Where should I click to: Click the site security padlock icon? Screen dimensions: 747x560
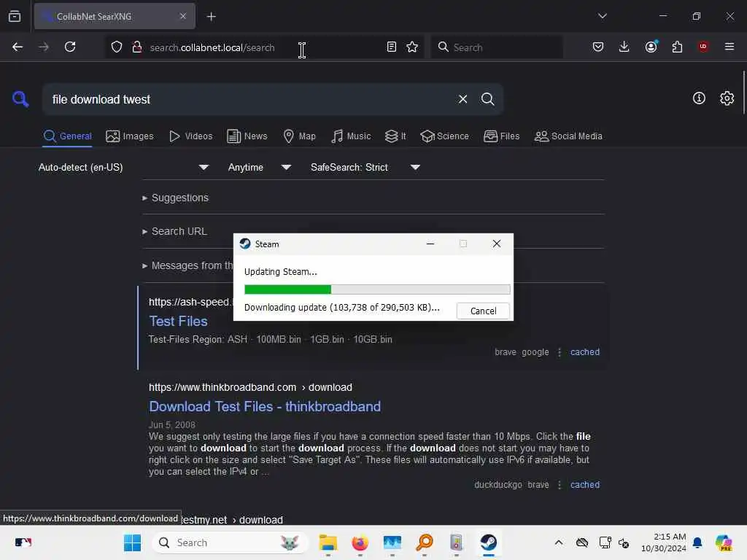(x=136, y=47)
